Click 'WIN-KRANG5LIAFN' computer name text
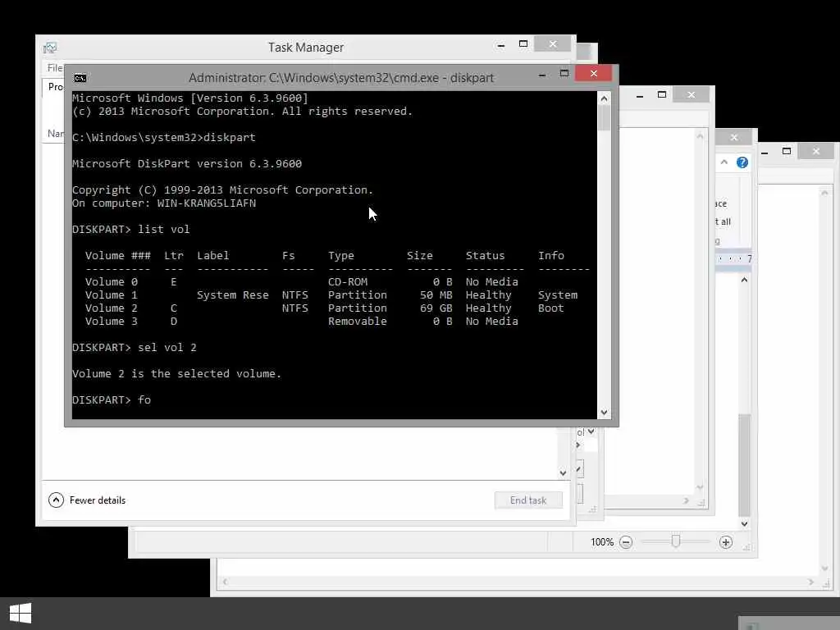 point(206,203)
